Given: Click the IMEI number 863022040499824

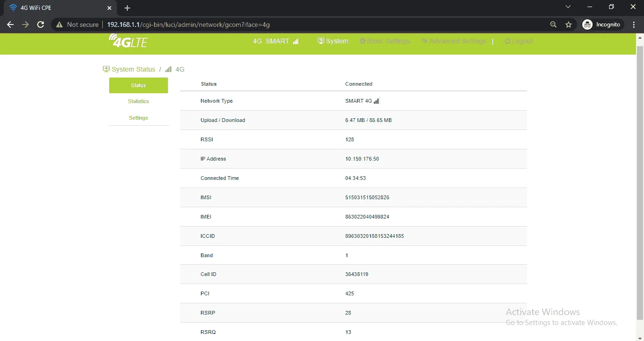Looking at the screenshot, I should 367,217.
